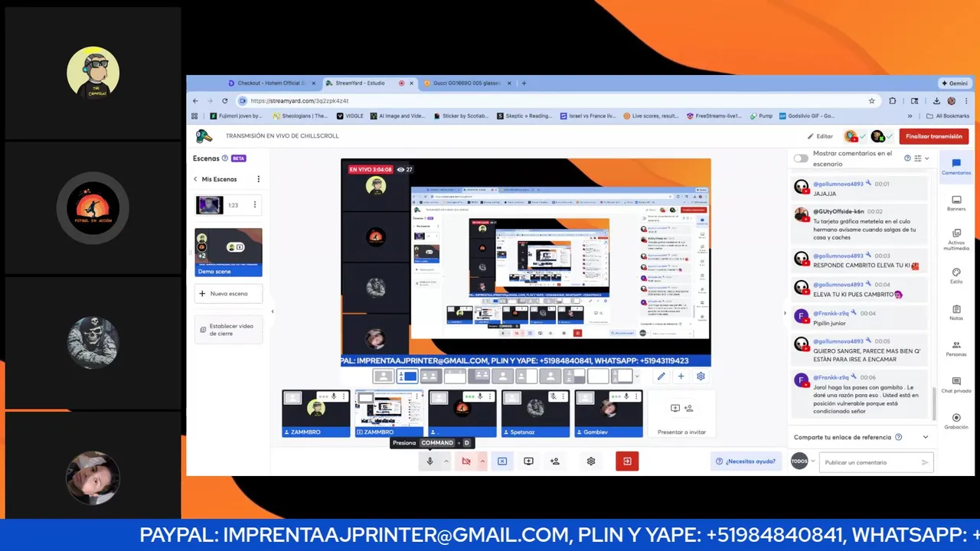Image resolution: width=980 pixels, height=551 pixels.
Task: Open the Estilo sidebar tab
Action: click(956, 276)
